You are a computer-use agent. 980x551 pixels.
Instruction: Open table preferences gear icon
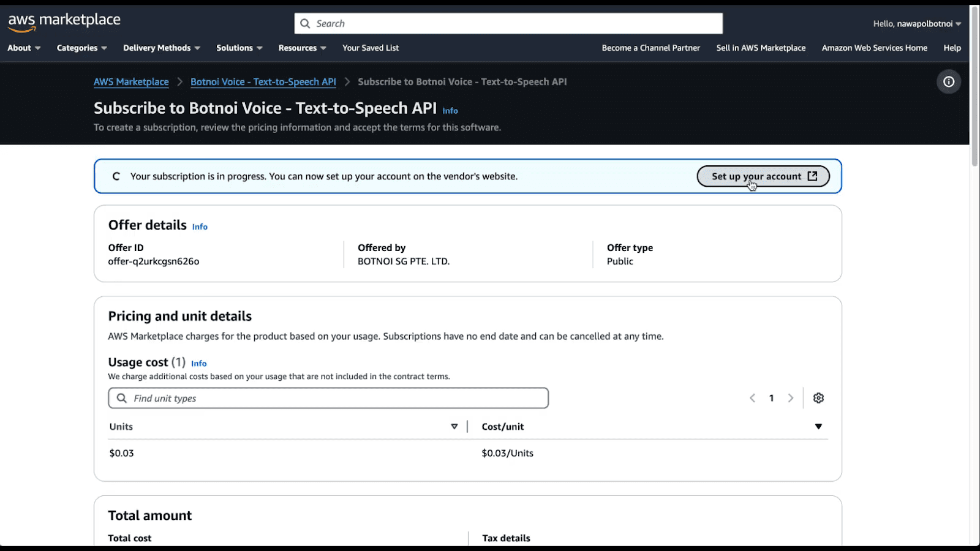[x=818, y=398]
